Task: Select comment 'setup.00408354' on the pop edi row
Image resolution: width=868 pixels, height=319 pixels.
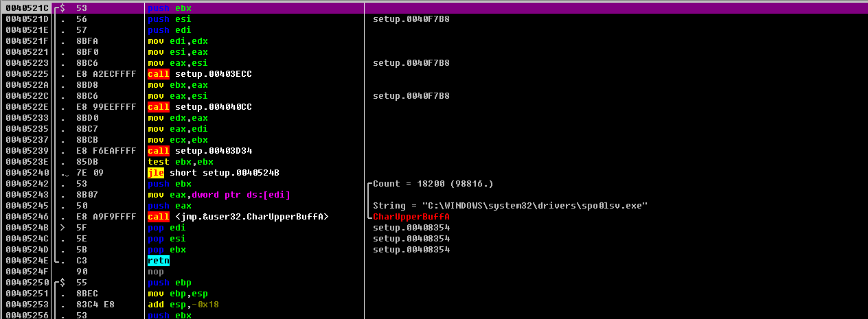Action: pos(411,228)
